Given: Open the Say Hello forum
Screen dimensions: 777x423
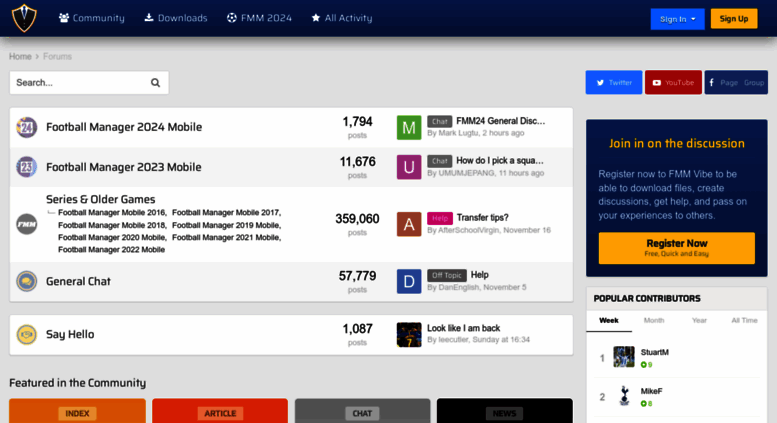Looking at the screenshot, I should (x=70, y=334).
